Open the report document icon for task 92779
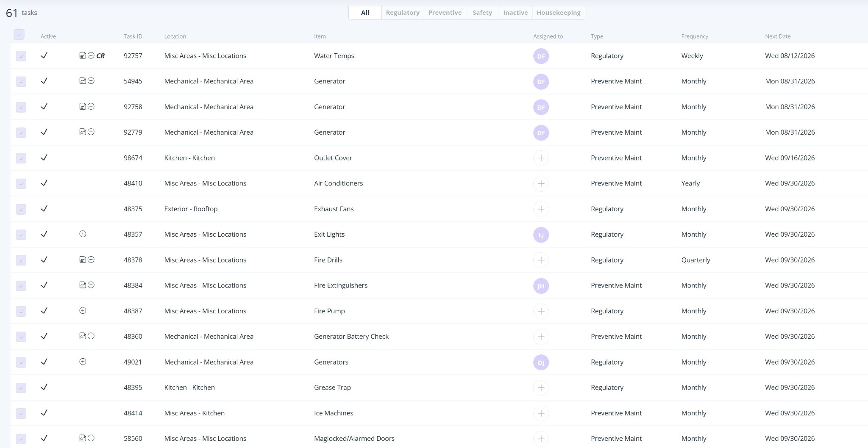The width and height of the screenshot is (868, 448). pyautogui.click(x=83, y=132)
